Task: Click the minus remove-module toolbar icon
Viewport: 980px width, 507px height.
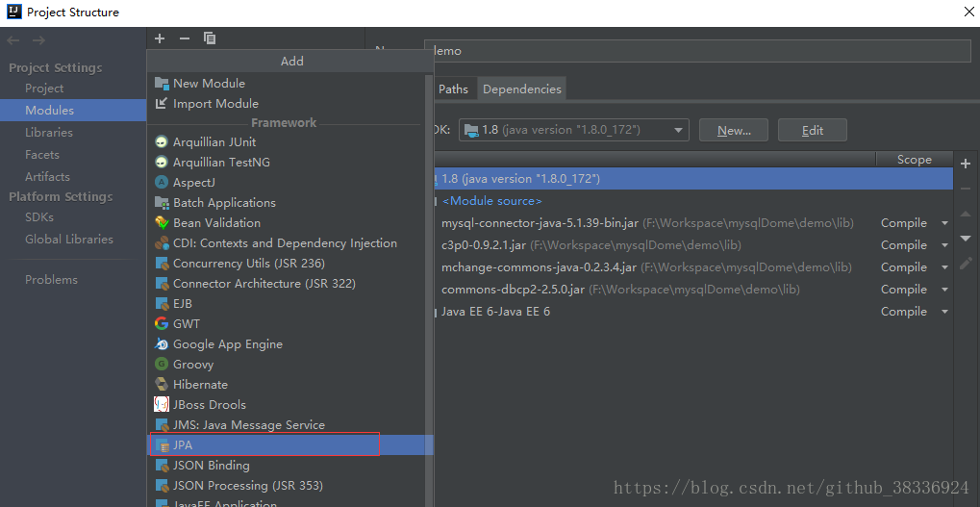Action: pos(185,38)
